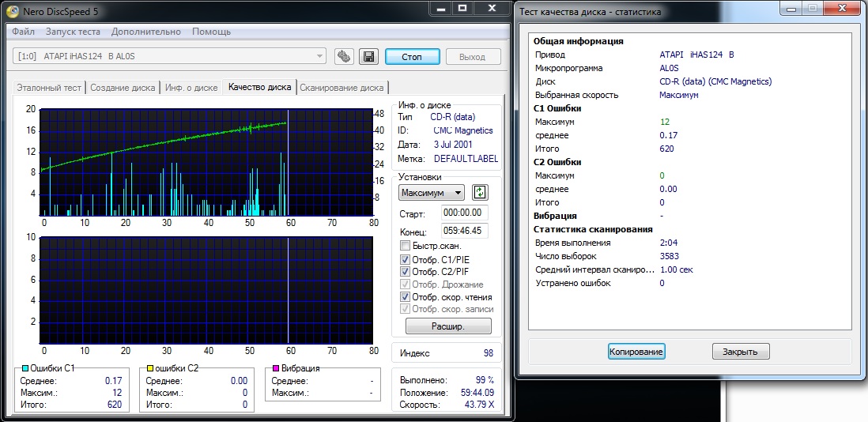868x422 pixels.
Task: Enable the Быстр.скан. checkbox
Action: click(406, 246)
